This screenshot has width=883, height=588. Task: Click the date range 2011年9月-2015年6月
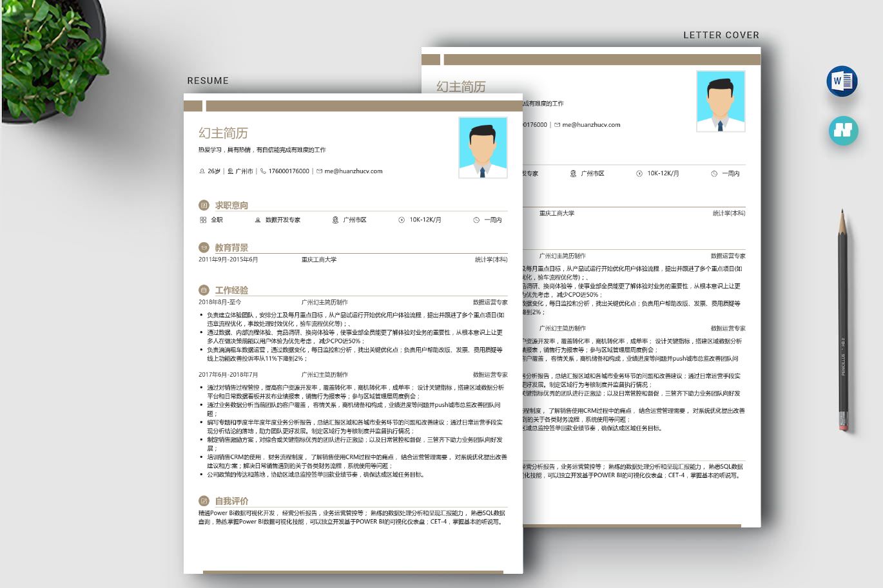[x=228, y=260]
